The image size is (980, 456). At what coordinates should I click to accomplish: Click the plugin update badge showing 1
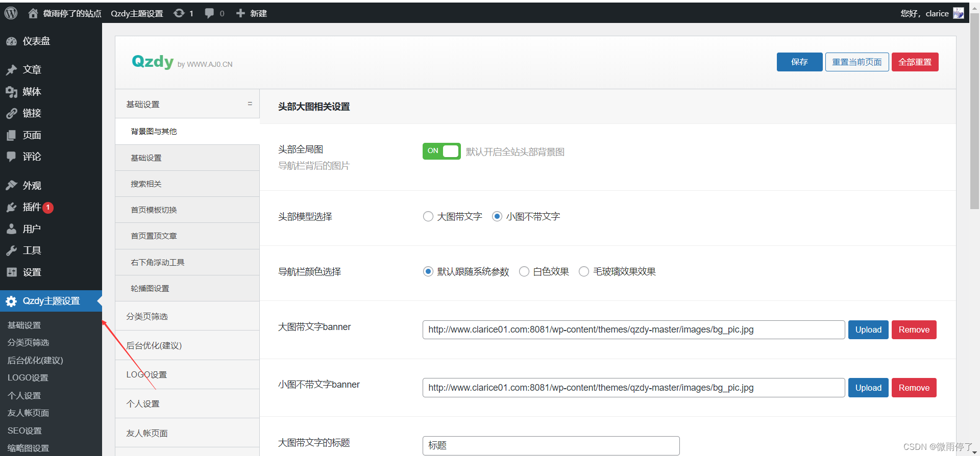(48, 208)
